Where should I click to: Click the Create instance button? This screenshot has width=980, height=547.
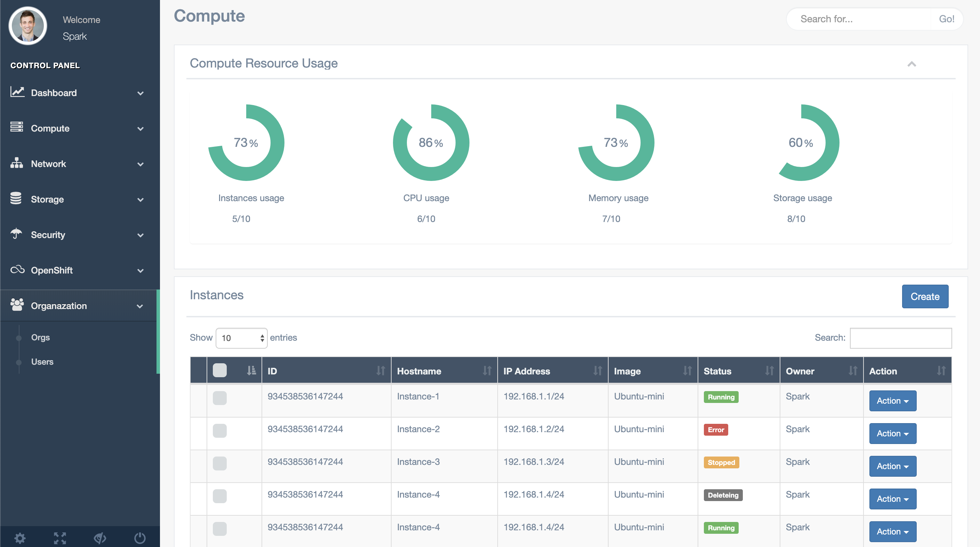(x=924, y=296)
